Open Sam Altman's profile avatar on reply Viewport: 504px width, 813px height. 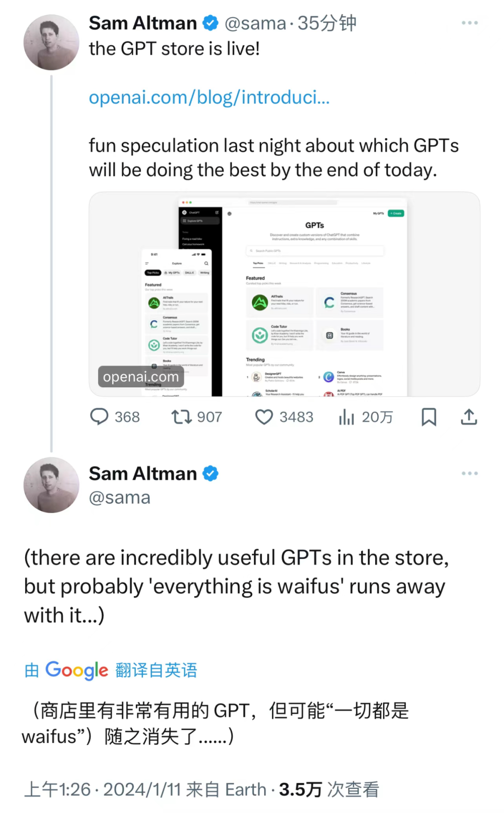click(51, 485)
